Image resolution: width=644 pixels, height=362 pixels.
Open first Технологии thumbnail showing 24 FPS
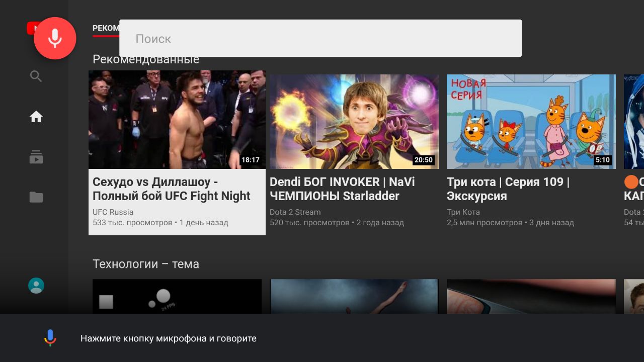tap(177, 297)
